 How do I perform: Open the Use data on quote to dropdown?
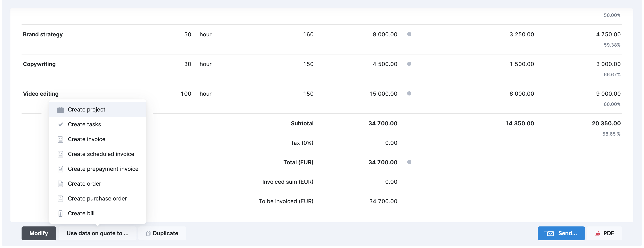[98, 233]
